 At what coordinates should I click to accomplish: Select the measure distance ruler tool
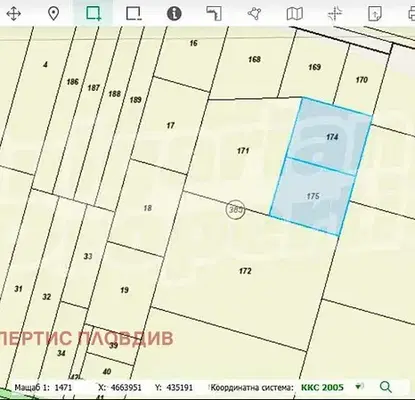coord(214,14)
